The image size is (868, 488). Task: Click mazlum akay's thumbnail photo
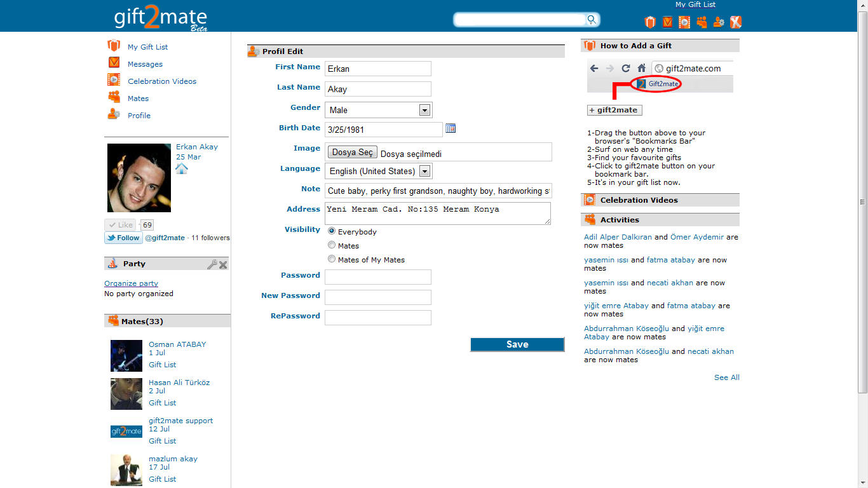126,470
